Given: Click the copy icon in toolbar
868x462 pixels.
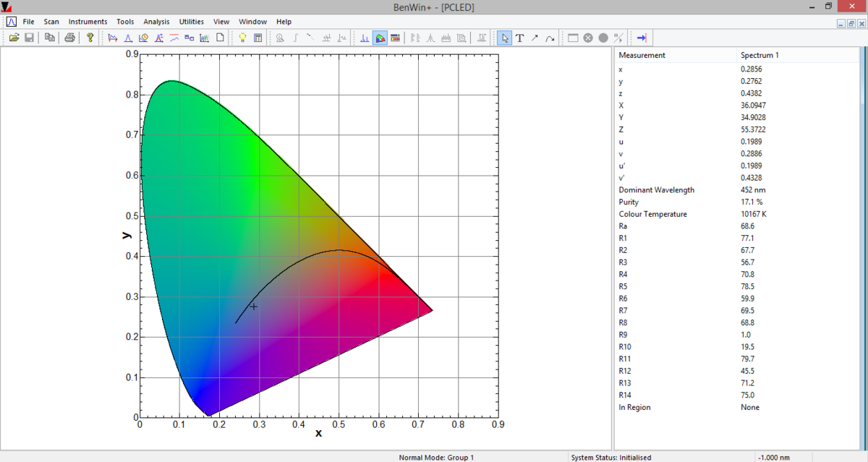Looking at the screenshot, I should 50,38.
